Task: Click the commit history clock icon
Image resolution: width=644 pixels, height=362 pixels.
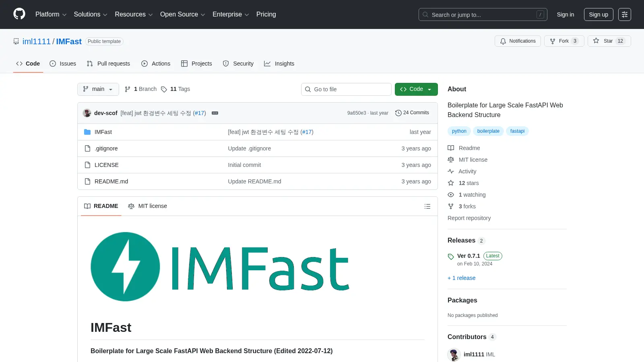Action: point(398,113)
